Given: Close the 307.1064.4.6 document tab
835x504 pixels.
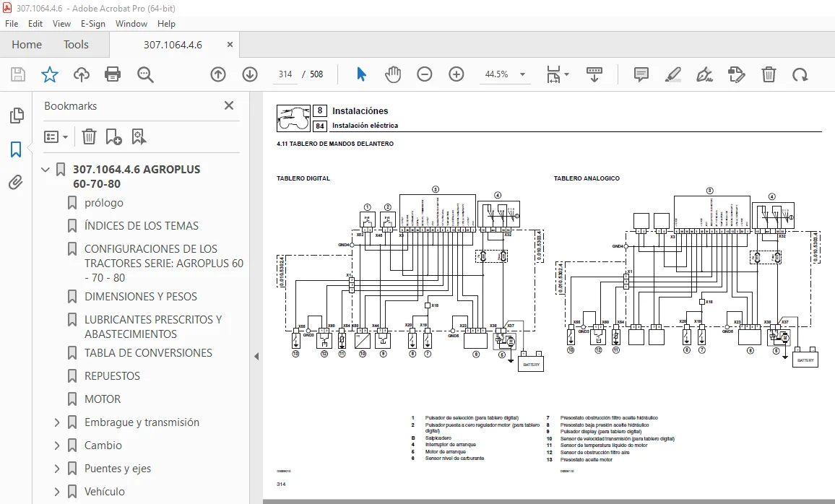Looking at the screenshot, I should pyautogui.click(x=230, y=45).
